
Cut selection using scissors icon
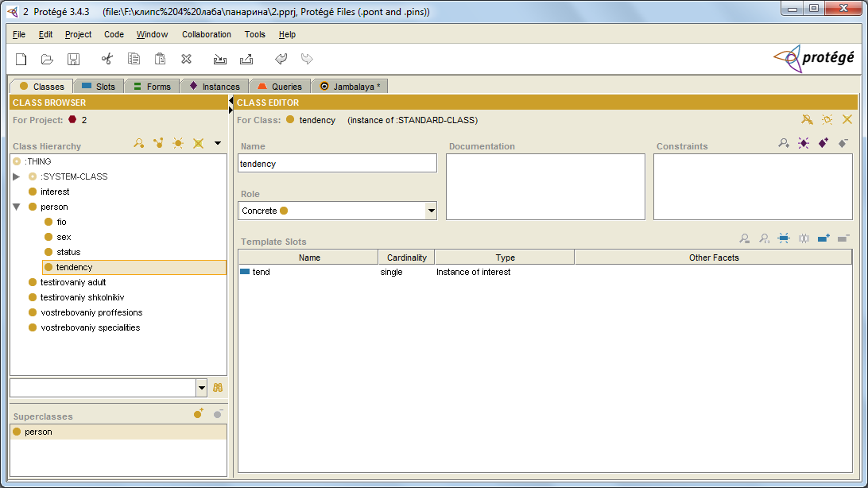pos(107,59)
